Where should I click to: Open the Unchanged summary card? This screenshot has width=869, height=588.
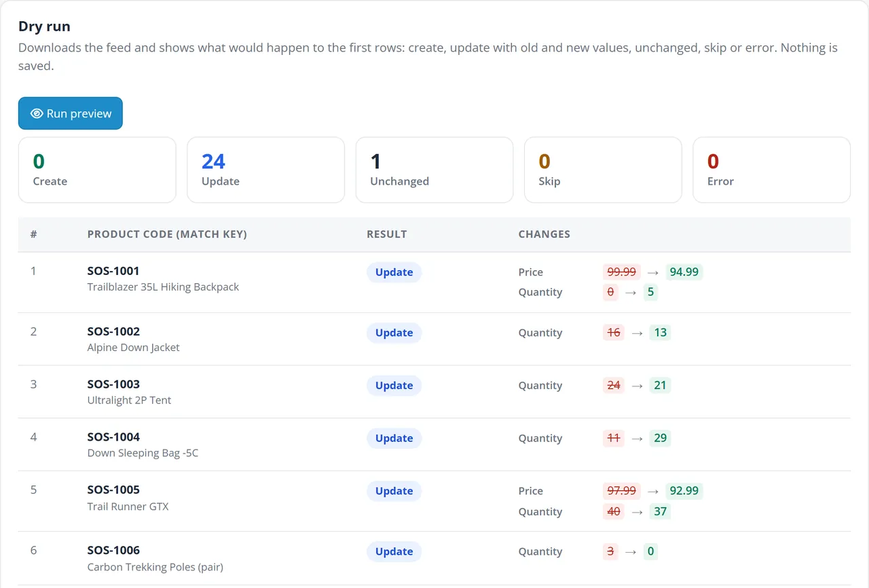coord(434,170)
